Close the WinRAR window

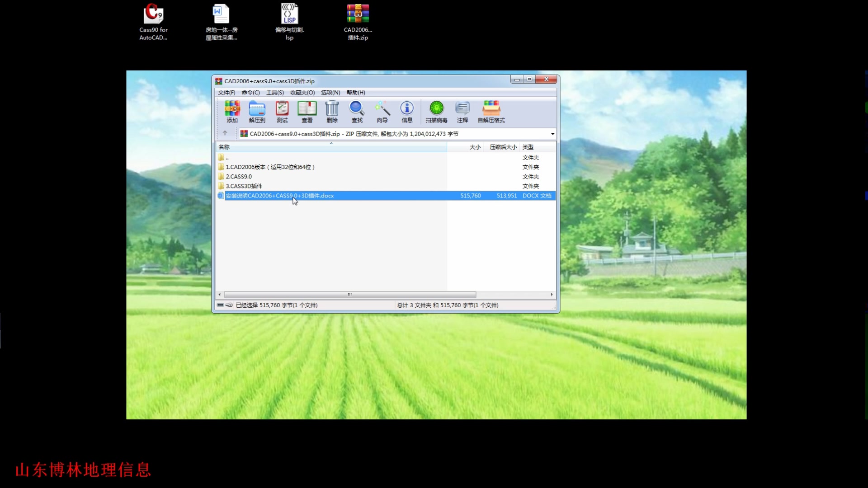[546, 80]
